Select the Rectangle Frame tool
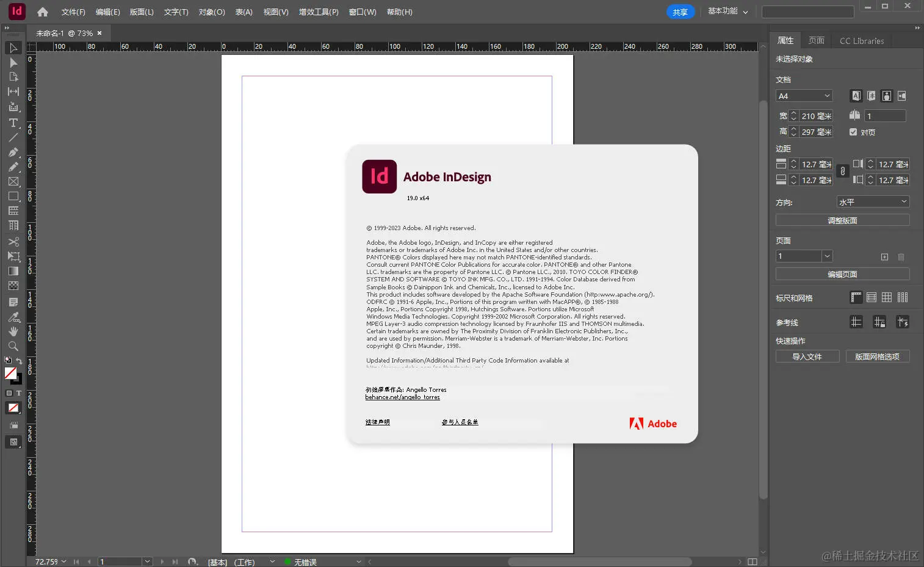 coord(13,181)
